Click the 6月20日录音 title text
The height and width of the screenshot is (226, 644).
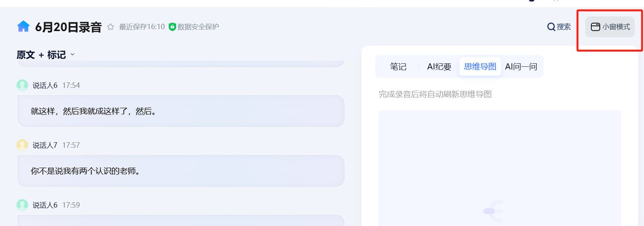click(68, 27)
